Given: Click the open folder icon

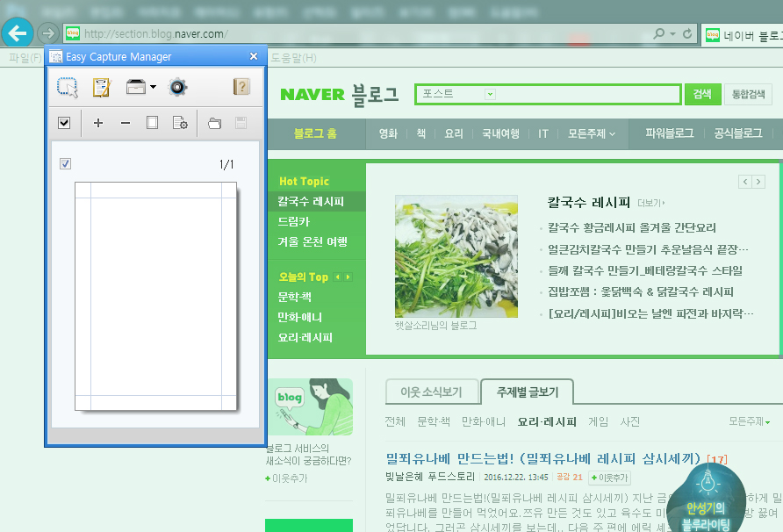Looking at the screenshot, I should (213, 123).
